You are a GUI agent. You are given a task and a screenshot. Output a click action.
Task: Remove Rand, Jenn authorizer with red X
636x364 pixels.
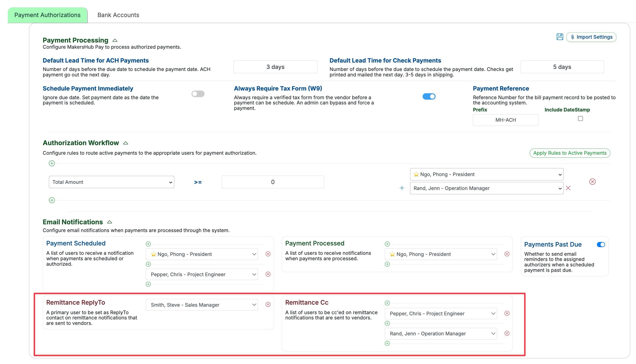(x=568, y=188)
